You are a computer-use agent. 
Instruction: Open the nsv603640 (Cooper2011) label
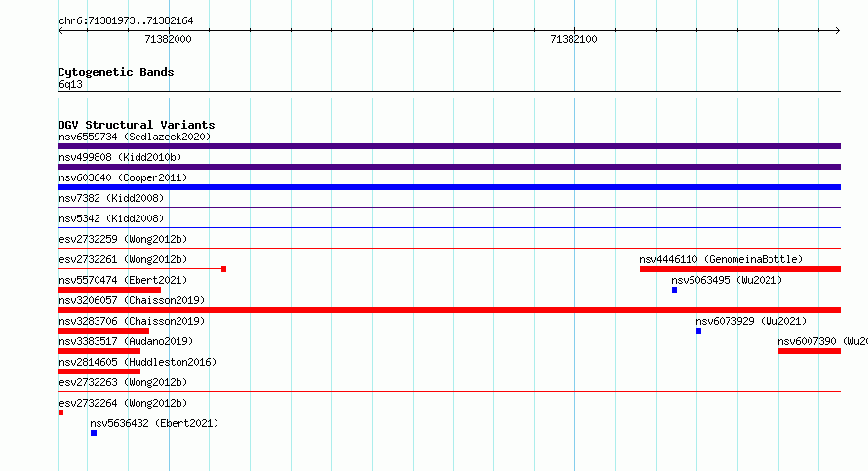click(x=123, y=177)
